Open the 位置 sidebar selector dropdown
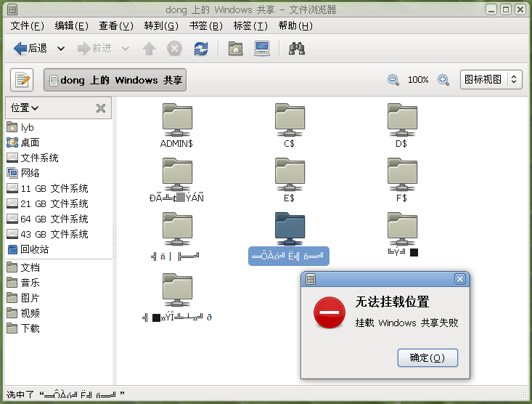This screenshot has width=532, height=404. tap(25, 108)
